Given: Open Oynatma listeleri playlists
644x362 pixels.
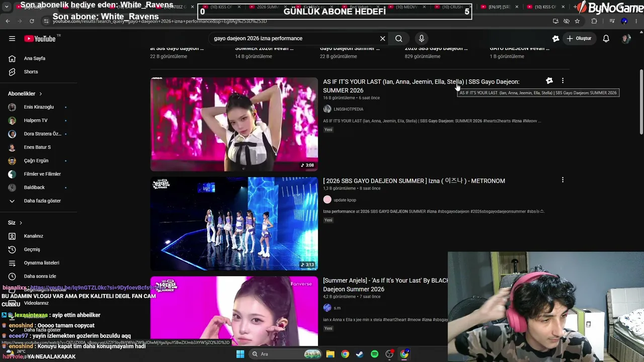Looking at the screenshot, I should [x=38, y=263].
